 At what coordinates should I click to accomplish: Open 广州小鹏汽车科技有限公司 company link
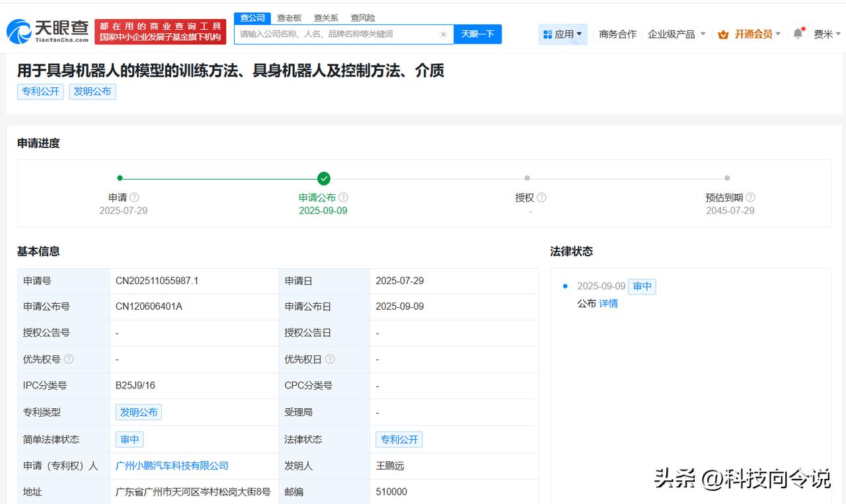click(172, 466)
